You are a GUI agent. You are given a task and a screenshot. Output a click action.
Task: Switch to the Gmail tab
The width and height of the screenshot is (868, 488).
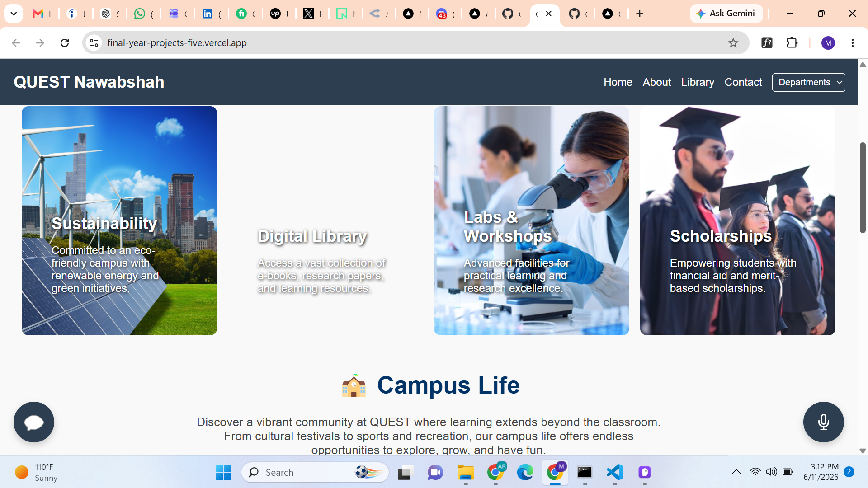click(x=42, y=14)
